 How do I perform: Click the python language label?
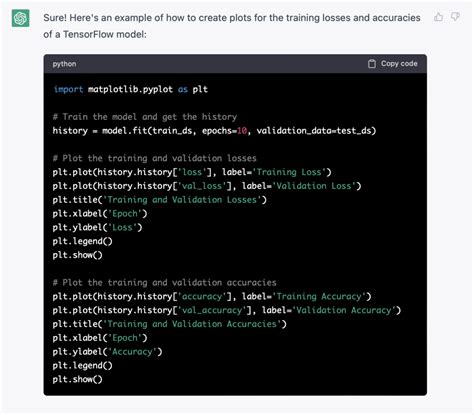[64, 64]
